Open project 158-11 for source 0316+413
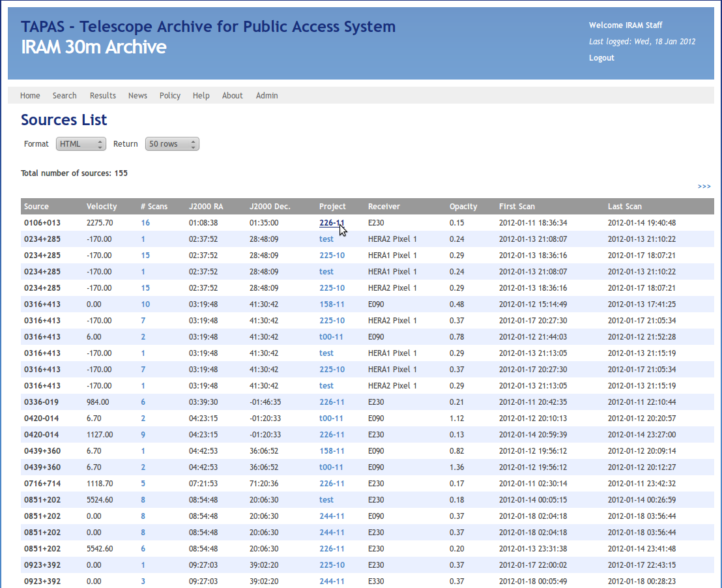722x588 pixels. point(332,304)
